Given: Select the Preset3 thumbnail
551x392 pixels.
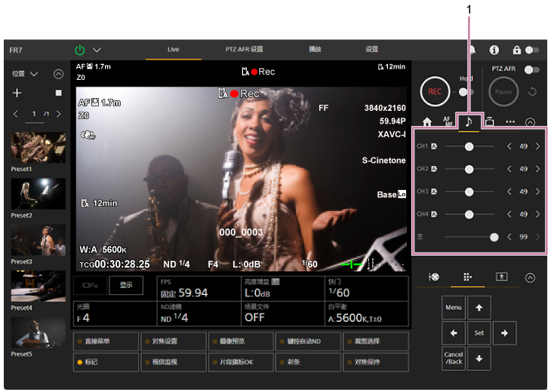Looking at the screenshot, I should (38, 240).
